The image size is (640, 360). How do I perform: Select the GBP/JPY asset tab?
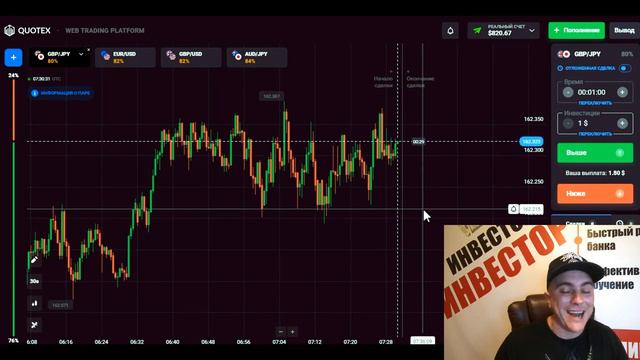[x=60, y=58]
